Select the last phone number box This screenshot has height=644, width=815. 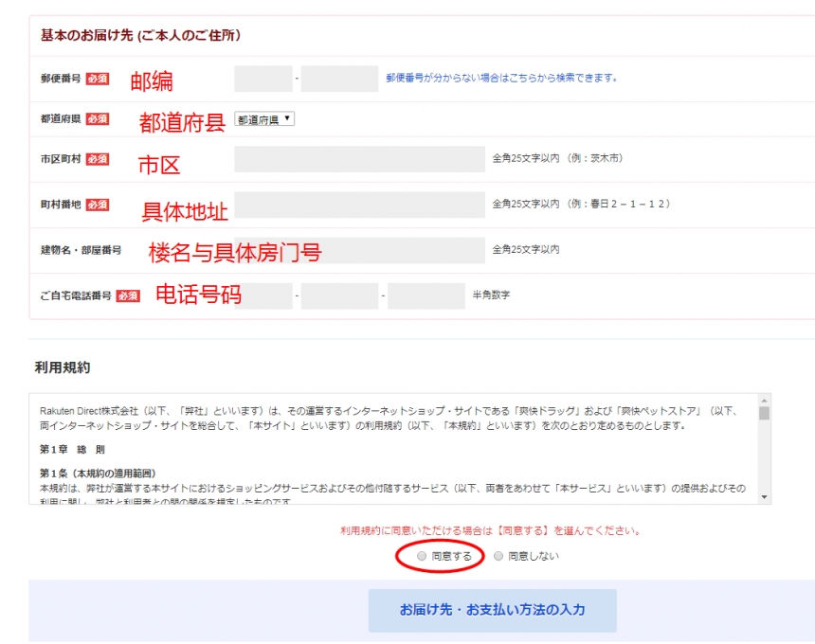426,295
